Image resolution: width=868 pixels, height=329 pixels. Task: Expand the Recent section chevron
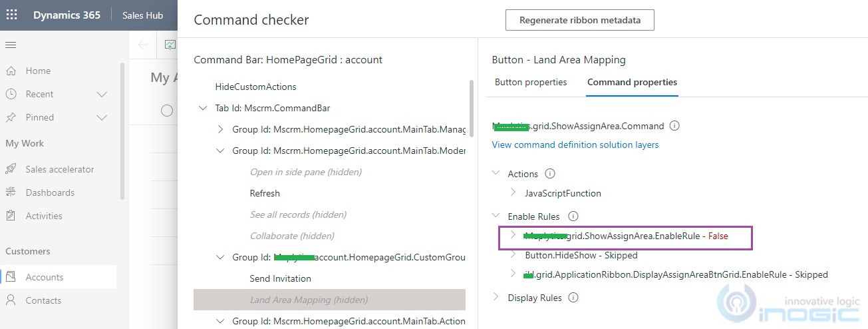[x=102, y=94]
